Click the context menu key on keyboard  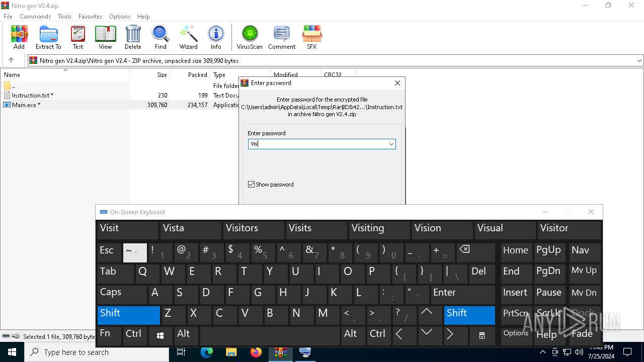coord(482,335)
